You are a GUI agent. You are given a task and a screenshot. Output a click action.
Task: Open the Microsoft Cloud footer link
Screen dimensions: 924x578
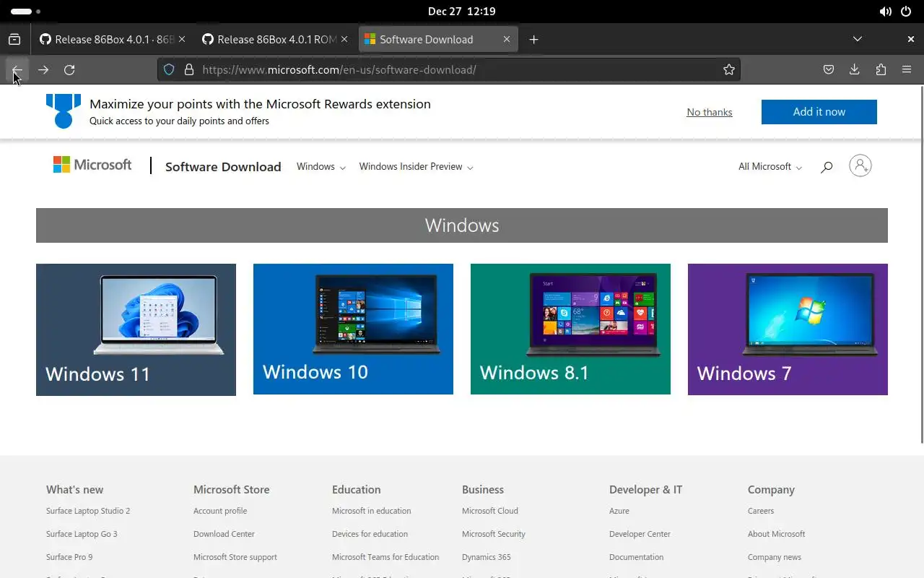[490, 511]
